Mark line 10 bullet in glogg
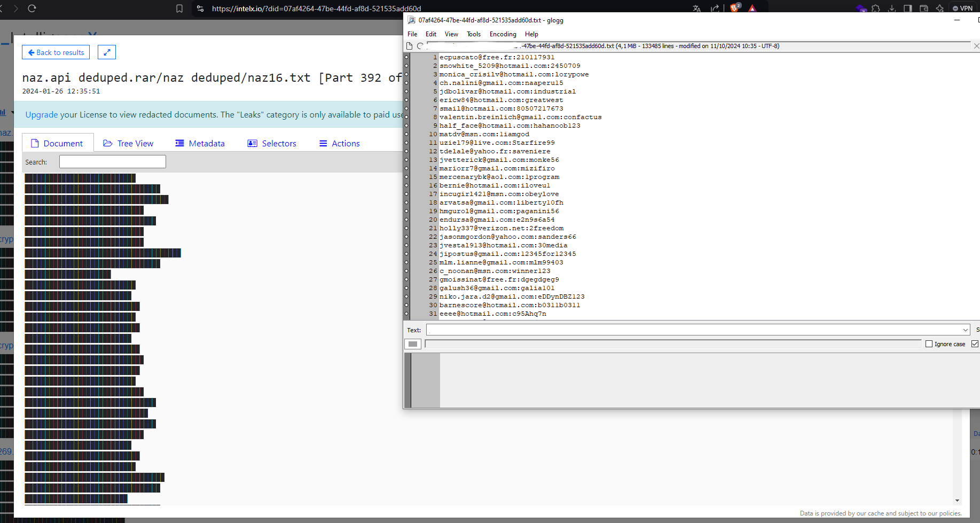 [406, 134]
